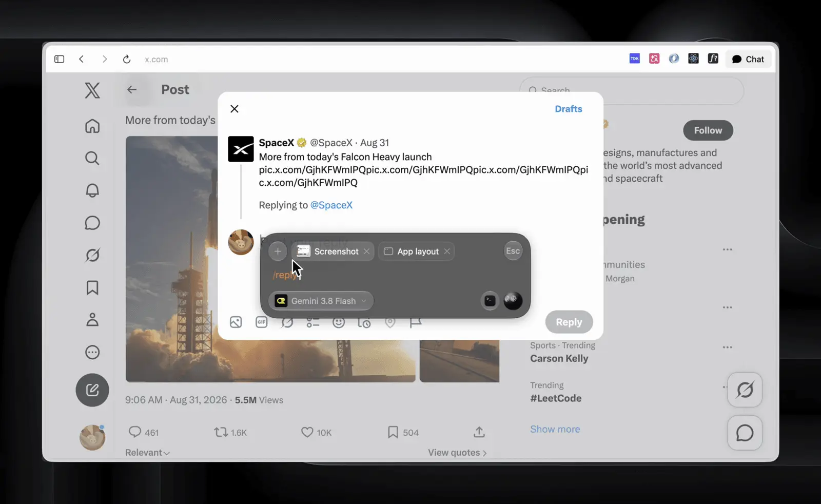Like the post with 10K heart

click(x=307, y=432)
